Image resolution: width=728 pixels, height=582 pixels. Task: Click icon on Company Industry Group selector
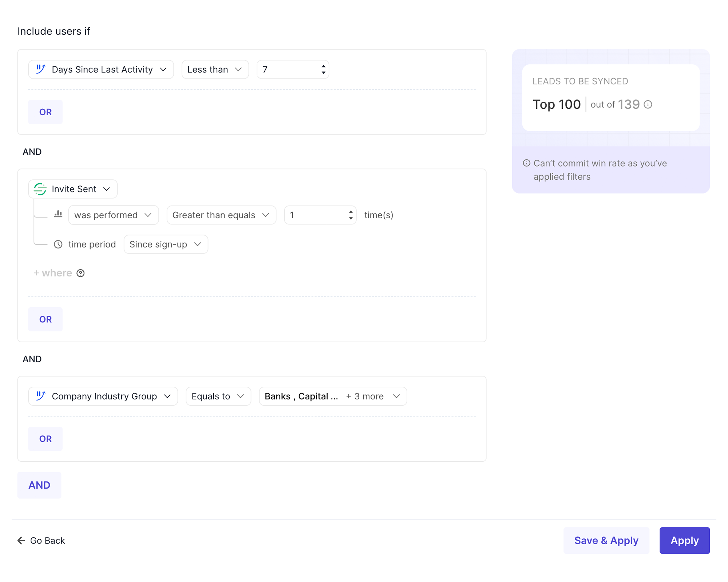click(x=41, y=396)
